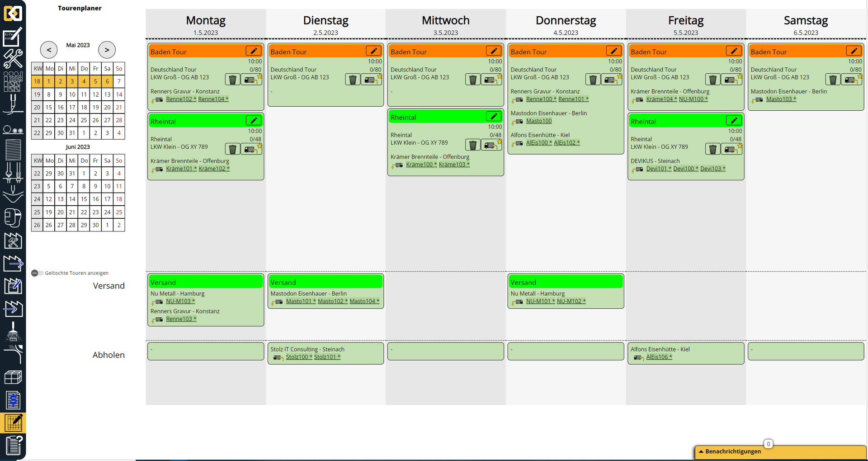Click the truck icon on Dienstag's Baden Tour
868x461 pixels.
[x=371, y=80]
